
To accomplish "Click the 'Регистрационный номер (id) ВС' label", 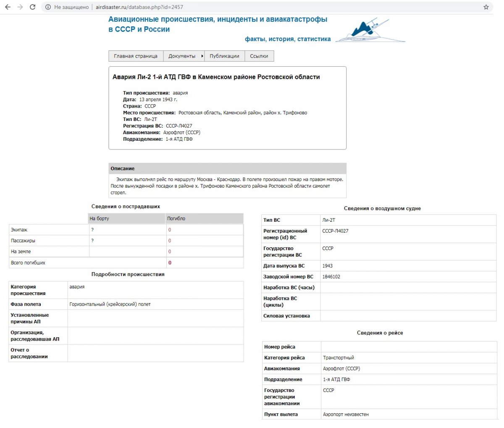I will (x=285, y=234).
